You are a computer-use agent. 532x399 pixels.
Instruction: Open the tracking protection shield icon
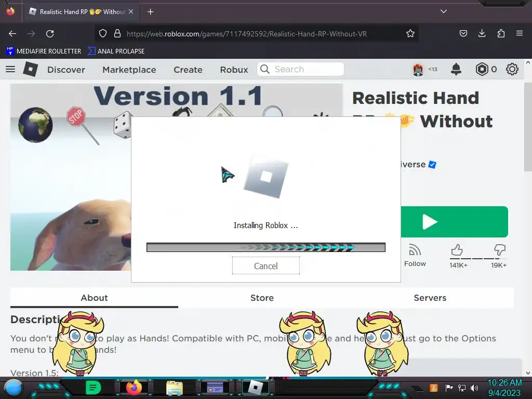(x=103, y=33)
